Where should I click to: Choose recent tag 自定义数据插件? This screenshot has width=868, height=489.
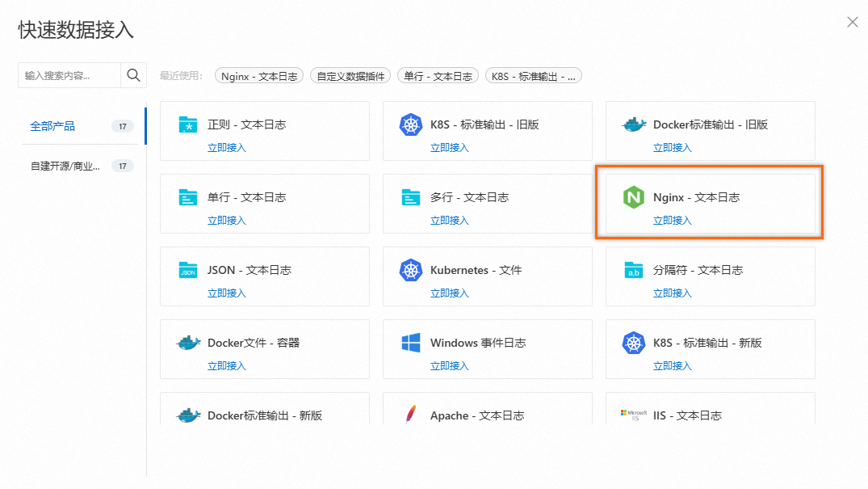click(350, 76)
